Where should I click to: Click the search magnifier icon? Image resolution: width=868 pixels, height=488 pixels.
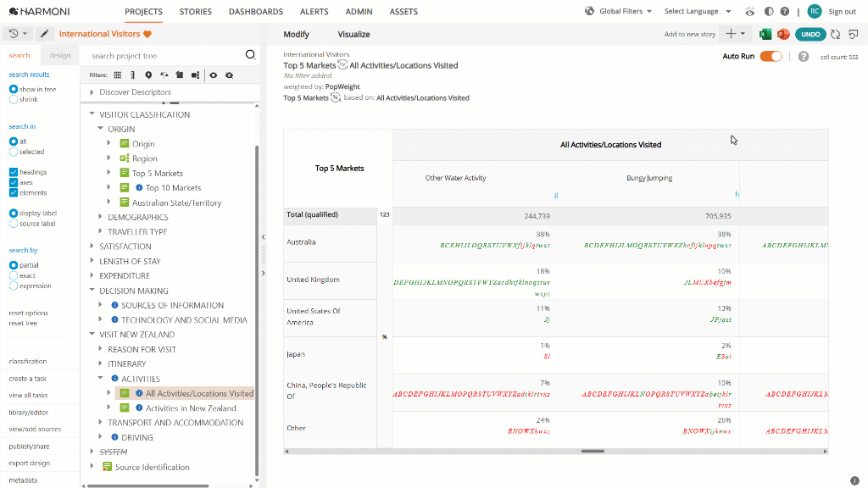250,55
